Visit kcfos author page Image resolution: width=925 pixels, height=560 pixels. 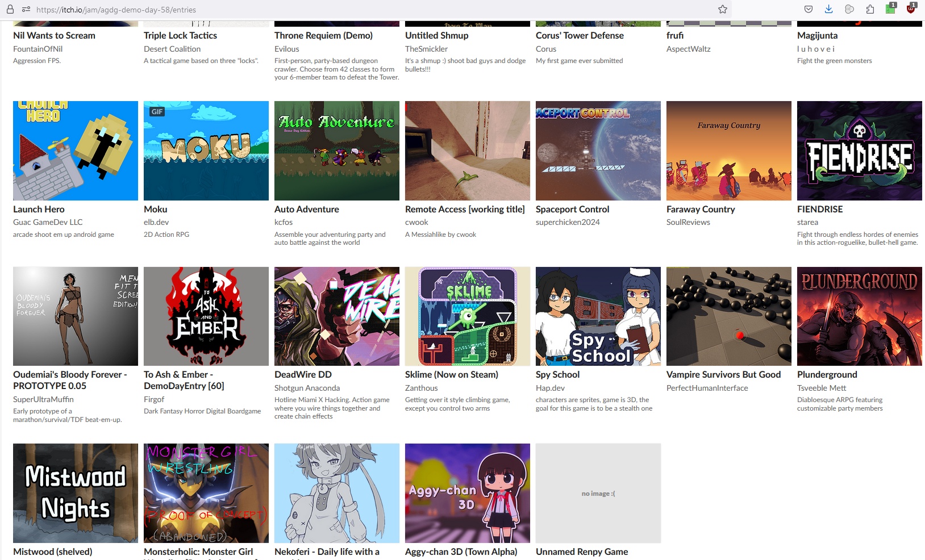coord(284,222)
